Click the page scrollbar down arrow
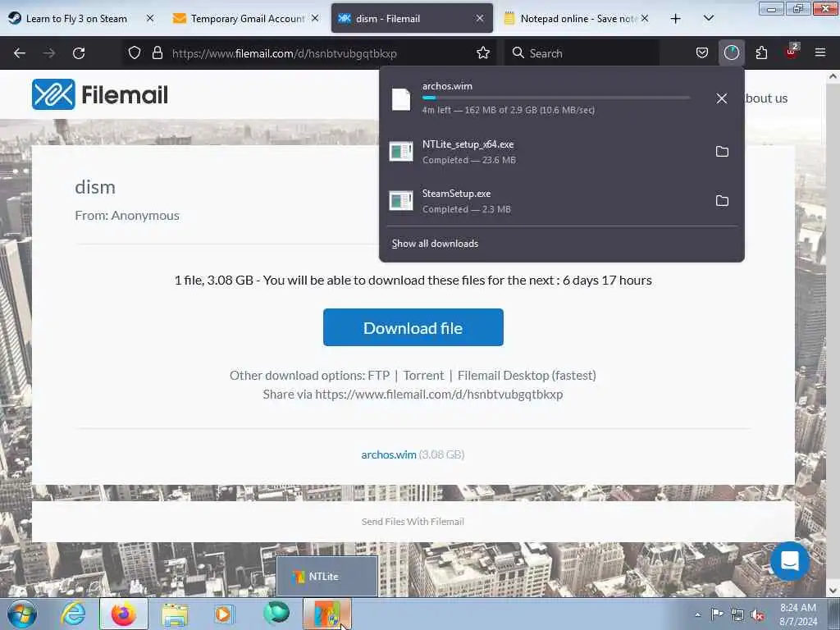 [833, 591]
